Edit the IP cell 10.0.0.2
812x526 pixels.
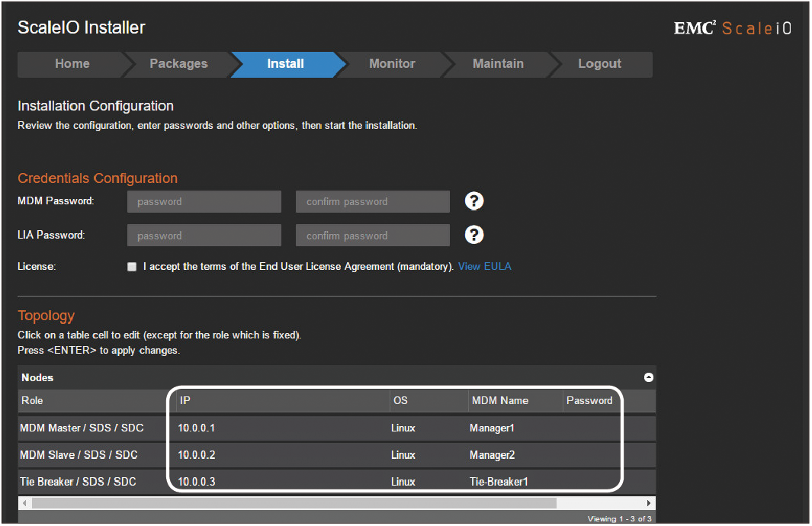[283, 455]
